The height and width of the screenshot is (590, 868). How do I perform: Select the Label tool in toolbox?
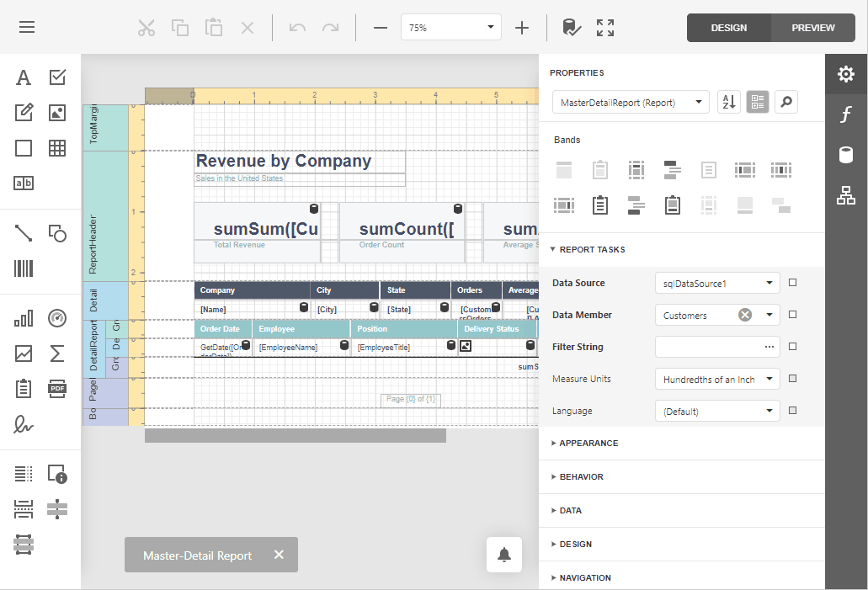pyautogui.click(x=24, y=77)
